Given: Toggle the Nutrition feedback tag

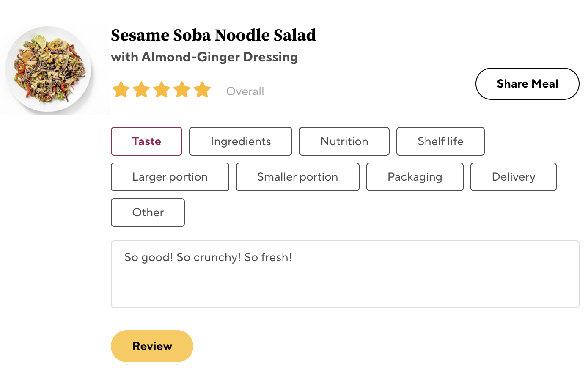Looking at the screenshot, I should 344,141.
